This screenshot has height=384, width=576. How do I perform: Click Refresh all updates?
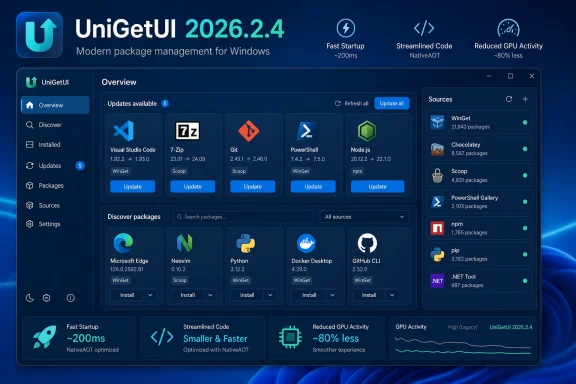click(351, 104)
